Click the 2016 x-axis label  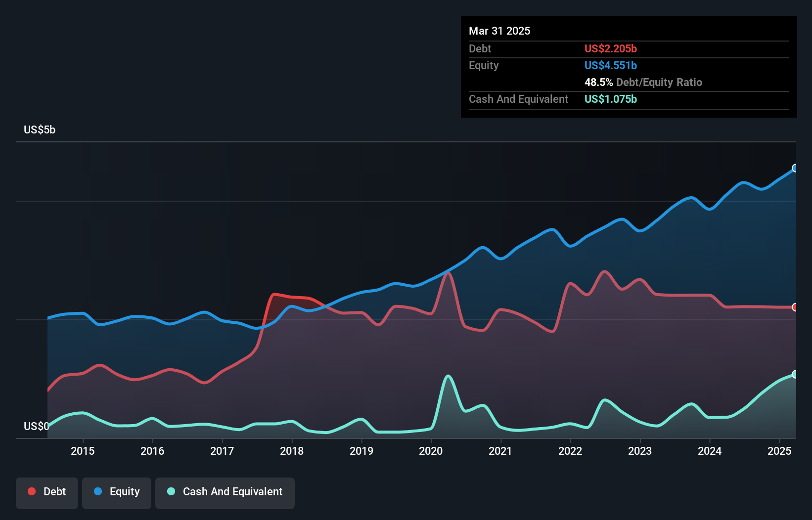point(152,451)
